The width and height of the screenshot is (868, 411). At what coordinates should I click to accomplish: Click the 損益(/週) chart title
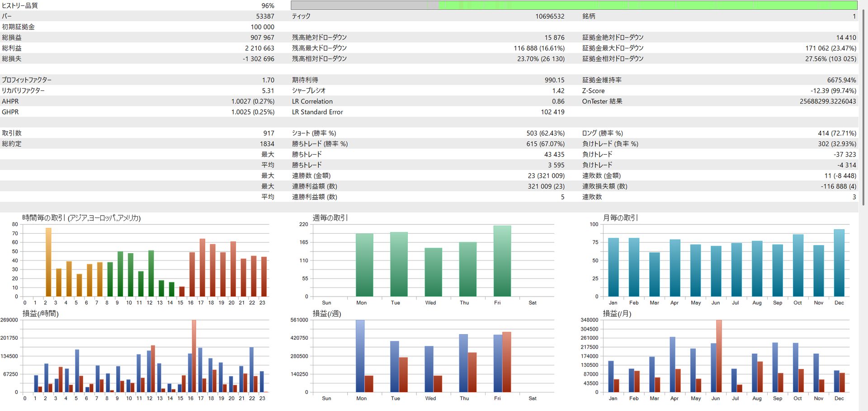(327, 314)
